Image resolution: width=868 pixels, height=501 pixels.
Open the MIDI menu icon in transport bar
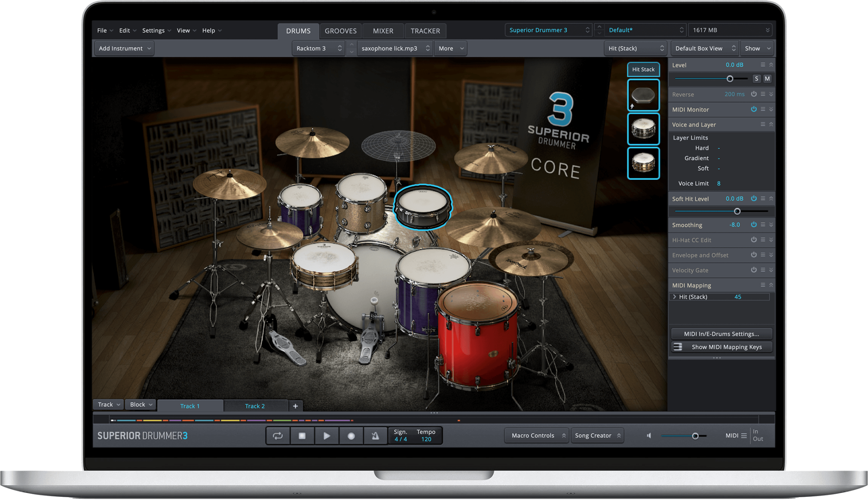pos(744,436)
